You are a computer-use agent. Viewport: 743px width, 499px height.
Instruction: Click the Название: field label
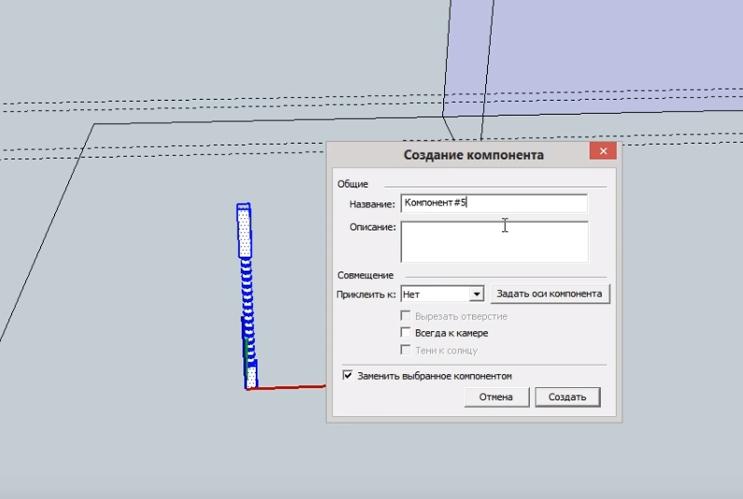coord(372,204)
